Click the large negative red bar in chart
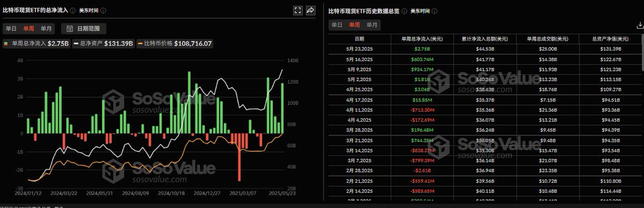644x208 pixels. tap(239, 157)
